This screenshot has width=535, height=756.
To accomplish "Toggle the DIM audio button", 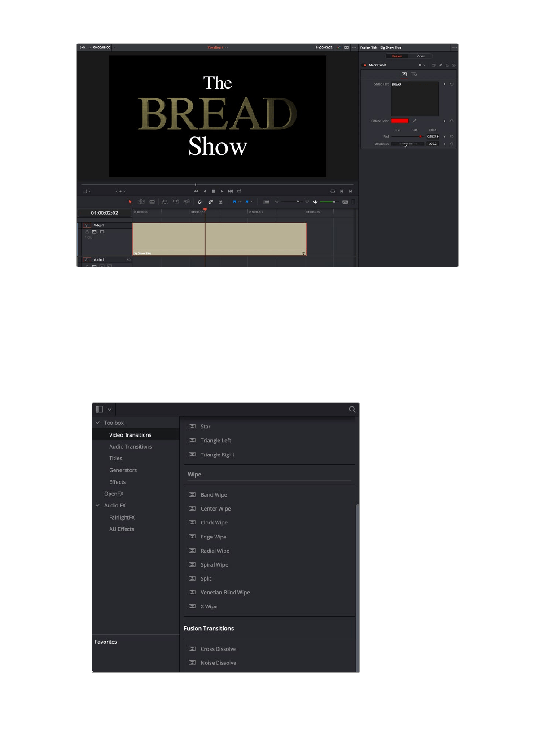I will [x=345, y=202].
